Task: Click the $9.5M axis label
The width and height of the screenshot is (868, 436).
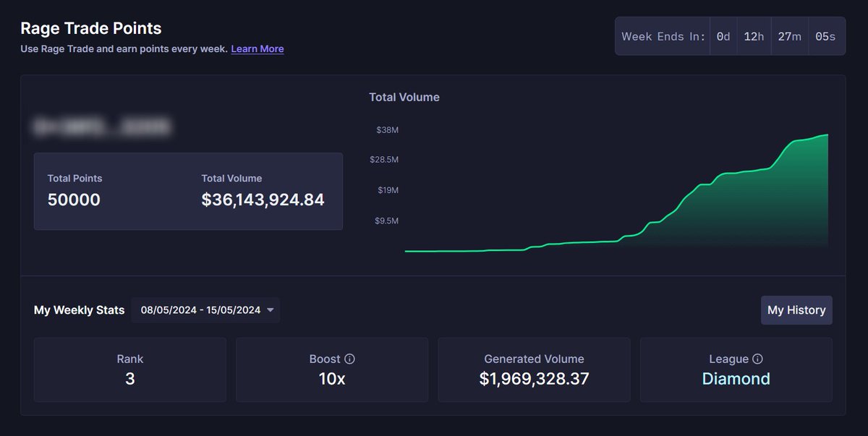Action: (x=386, y=221)
